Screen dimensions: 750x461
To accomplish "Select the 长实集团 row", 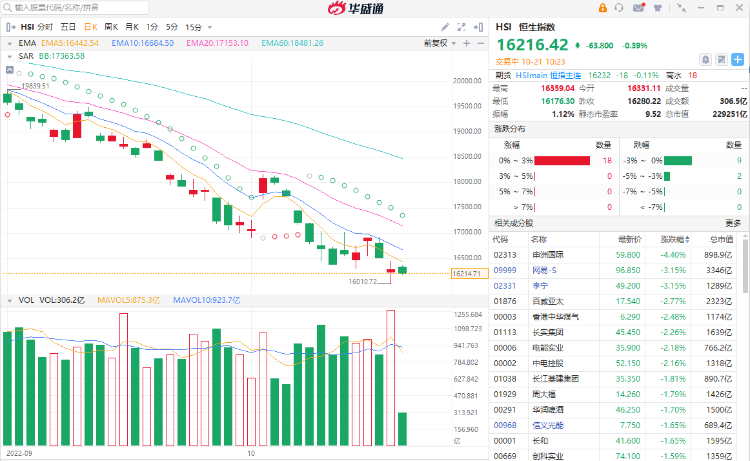I will (615, 332).
